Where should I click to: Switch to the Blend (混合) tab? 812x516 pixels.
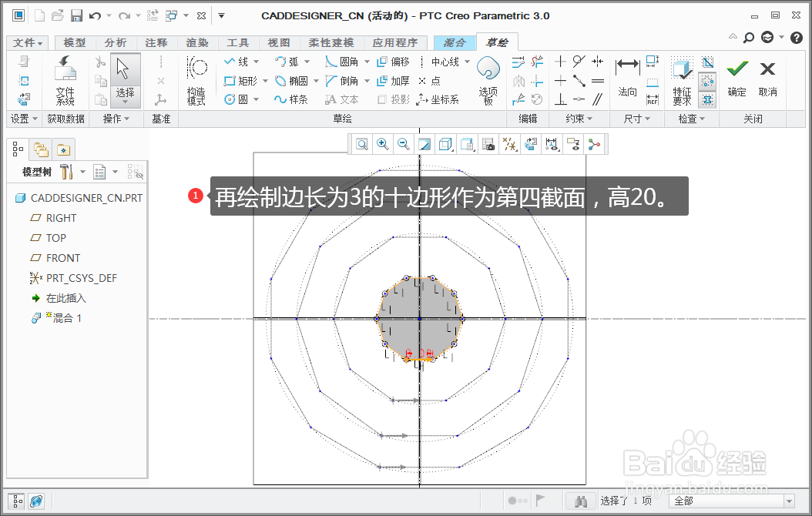coord(455,42)
